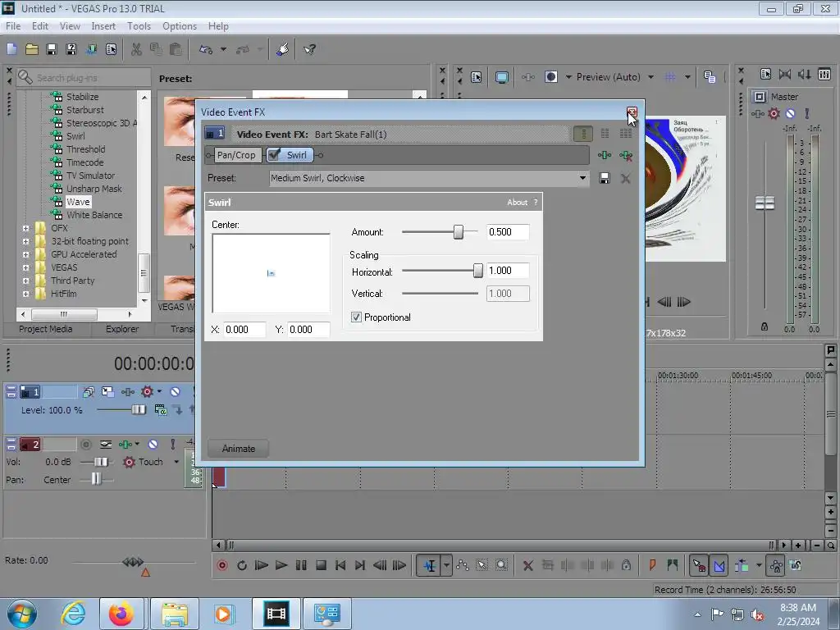Pause playback in the transport bar
Viewport: 840px width, 630px height.
tap(301, 565)
